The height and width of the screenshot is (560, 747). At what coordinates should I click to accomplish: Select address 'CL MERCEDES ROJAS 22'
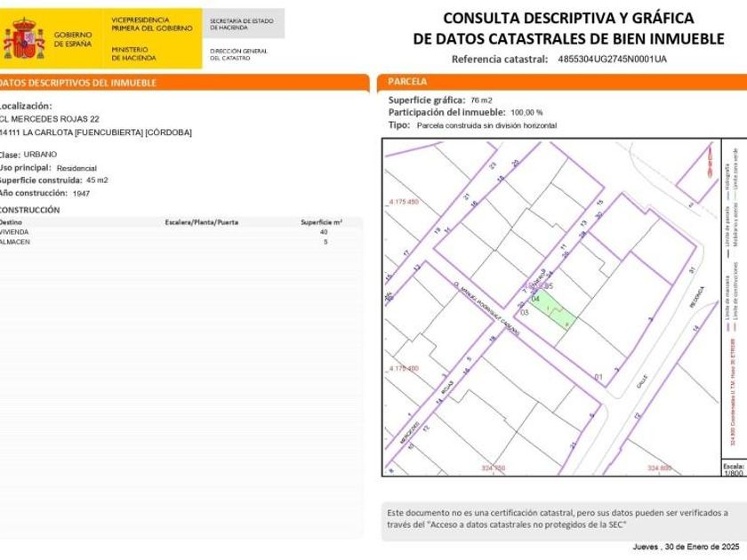(x=50, y=119)
